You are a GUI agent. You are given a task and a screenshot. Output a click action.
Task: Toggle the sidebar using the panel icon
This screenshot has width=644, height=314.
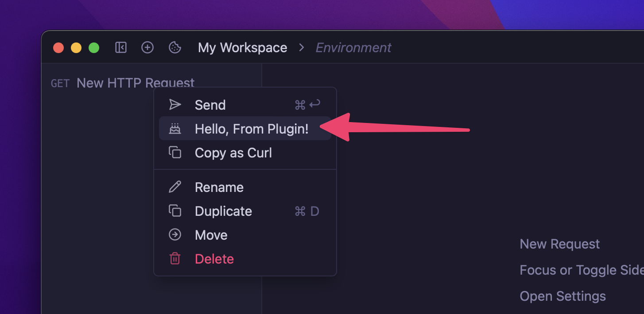[121, 48]
